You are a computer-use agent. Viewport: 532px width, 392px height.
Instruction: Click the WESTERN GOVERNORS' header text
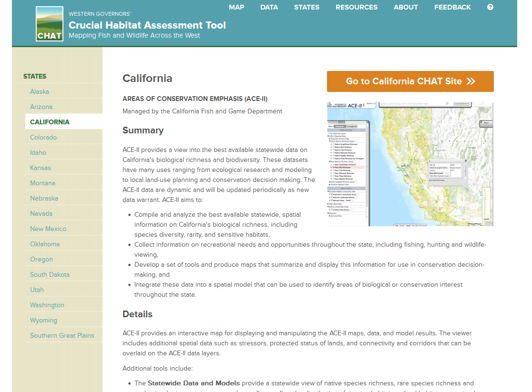click(100, 14)
